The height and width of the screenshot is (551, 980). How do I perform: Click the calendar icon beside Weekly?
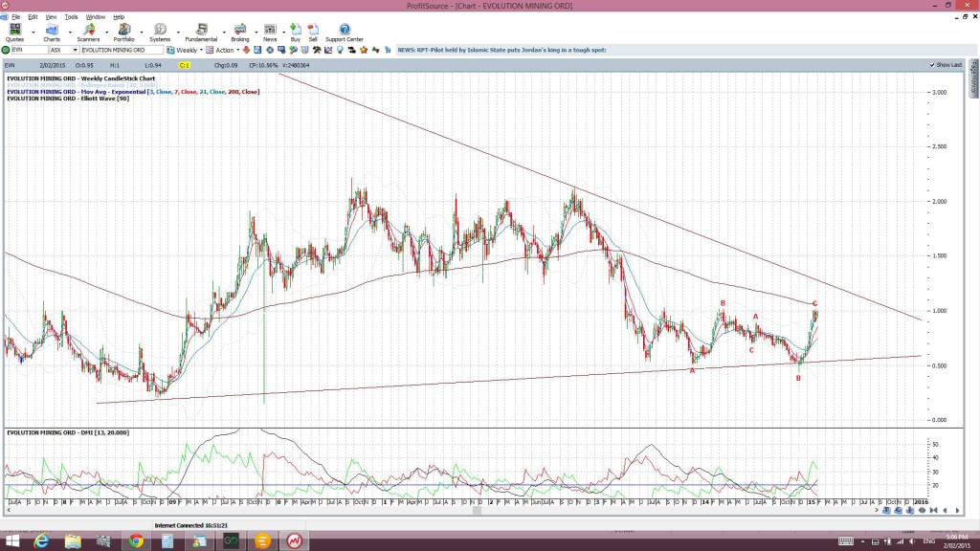(170, 50)
